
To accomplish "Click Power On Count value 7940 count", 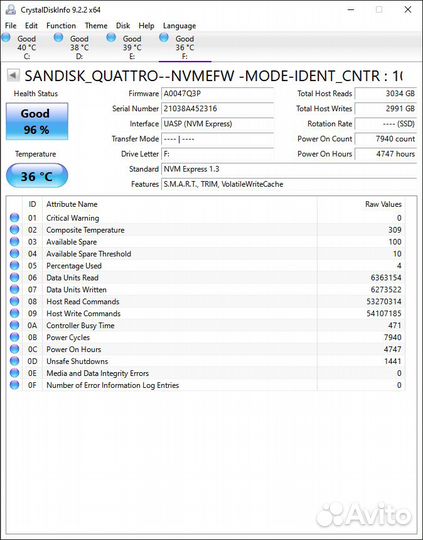I will click(385, 139).
